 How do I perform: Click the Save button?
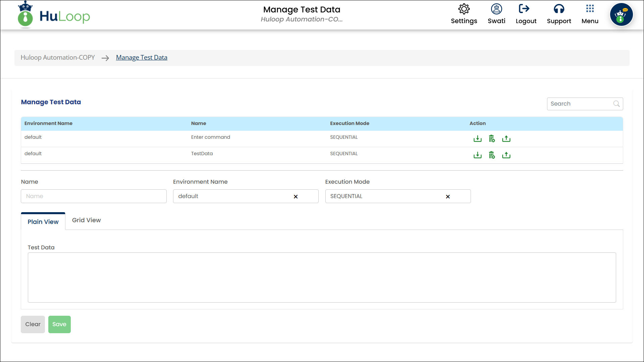pyautogui.click(x=59, y=324)
